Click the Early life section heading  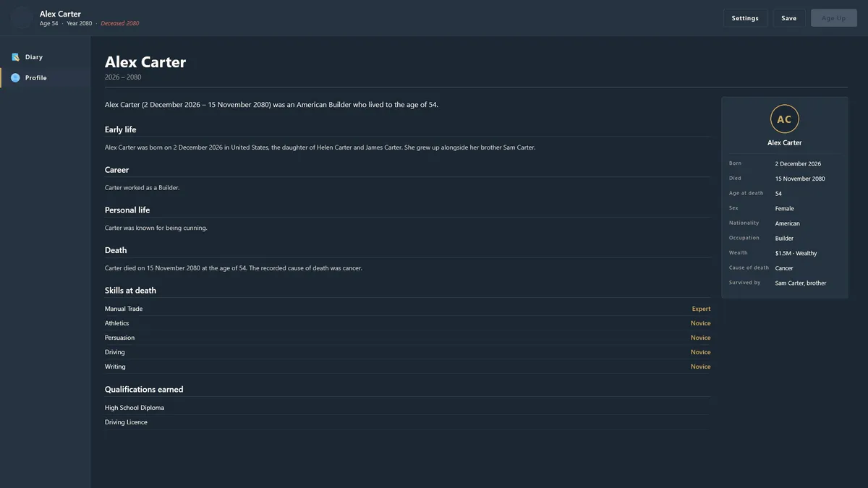click(120, 129)
